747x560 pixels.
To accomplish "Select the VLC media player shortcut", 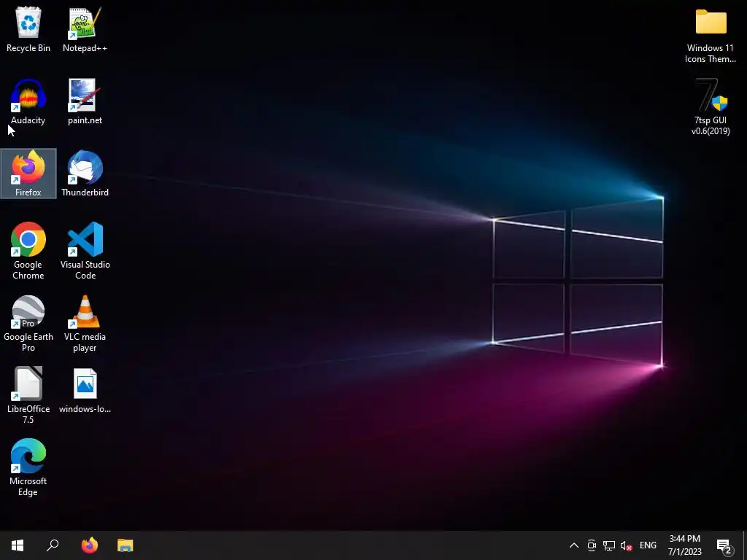I will (x=85, y=323).
